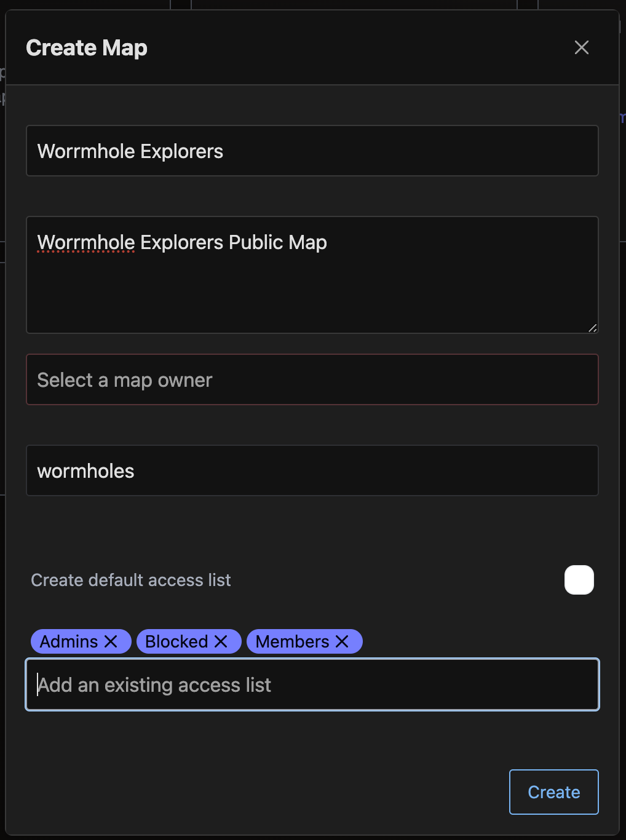Viewport: 626px width, 840px height.
Task: Click the wormholes slug input field
Action: point(312,470)
